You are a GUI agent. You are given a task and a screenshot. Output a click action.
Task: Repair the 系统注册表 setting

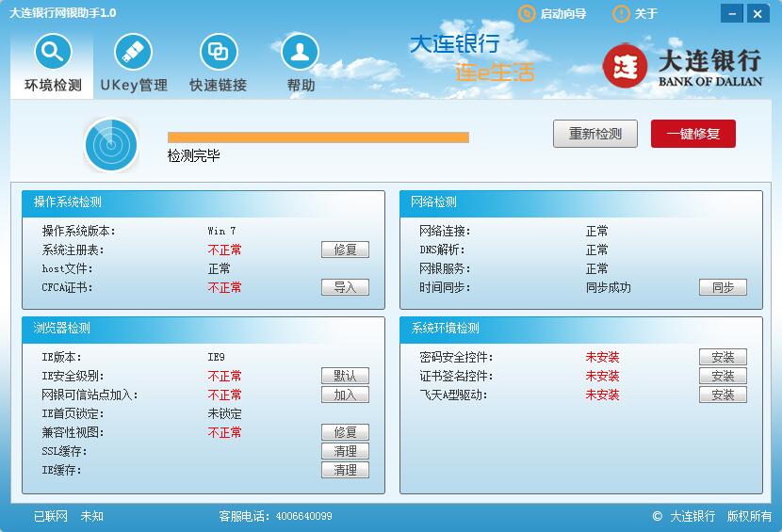point(345,250)
